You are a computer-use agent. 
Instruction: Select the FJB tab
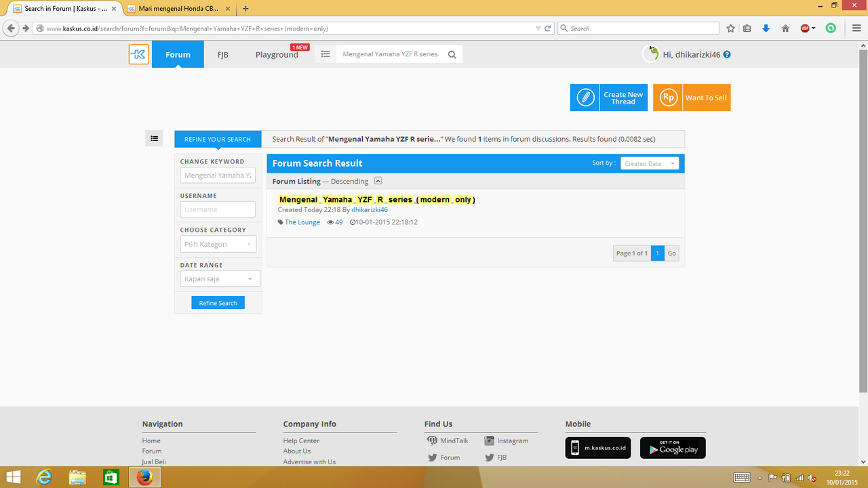222,54
